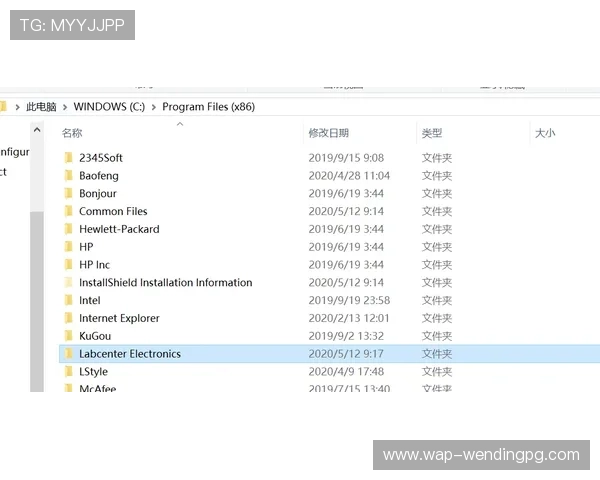Click Program Files (x86) breadcrumb
Screen dimensions: 600x480
(209, 107)
